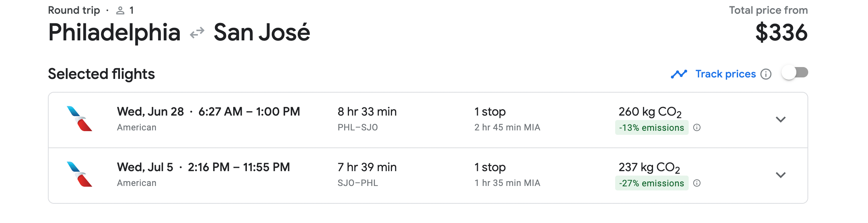Screen dimensions: 868x223
Task: Expand details for the Jun 28 outbound flight
Action: tap(781, 120)
